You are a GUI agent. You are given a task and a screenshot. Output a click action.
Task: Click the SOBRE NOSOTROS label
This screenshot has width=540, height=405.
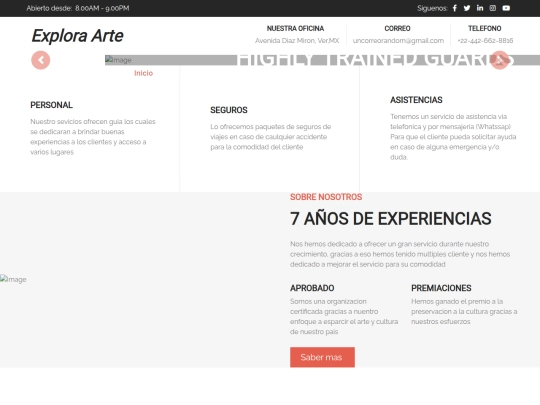326,197
